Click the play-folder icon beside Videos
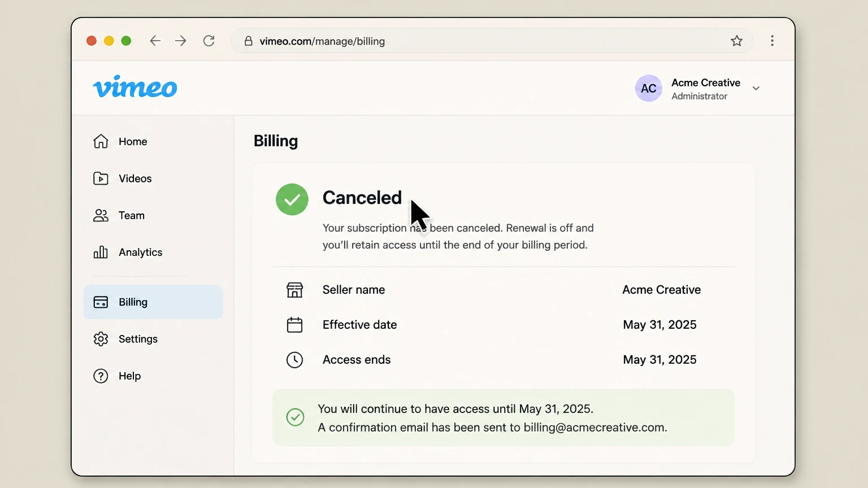 (101, 178)
